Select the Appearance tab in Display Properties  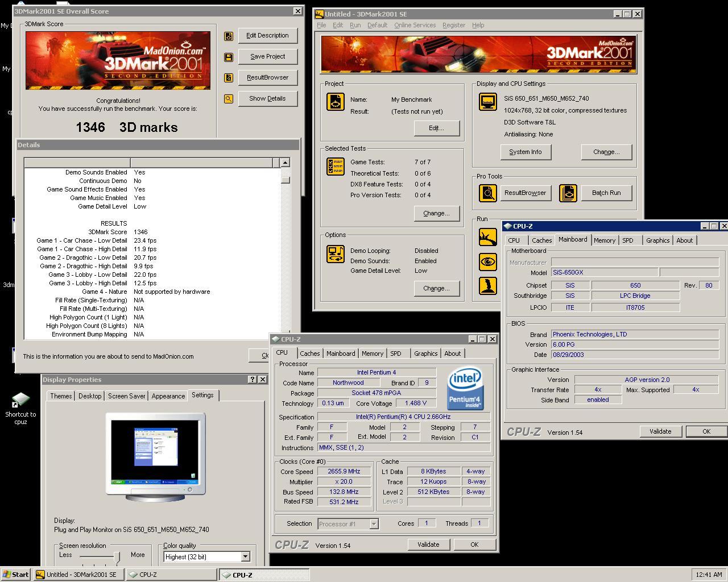click(x=168, y=396)
